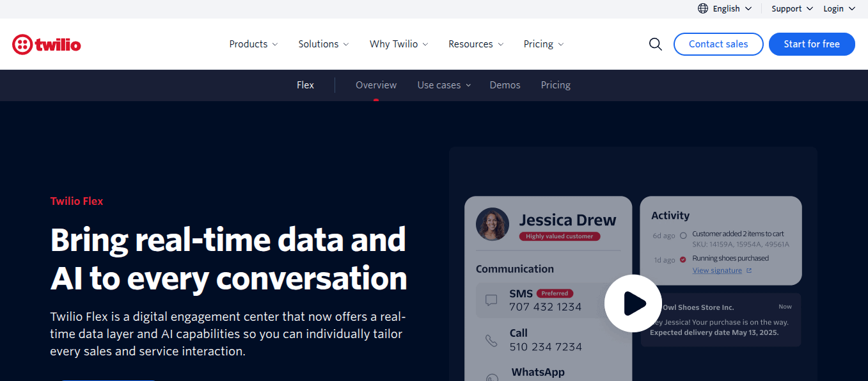Viewport: 868px width, 381px height.
Task: Click the Now timestamp on the notification
Action: point(785,307)
